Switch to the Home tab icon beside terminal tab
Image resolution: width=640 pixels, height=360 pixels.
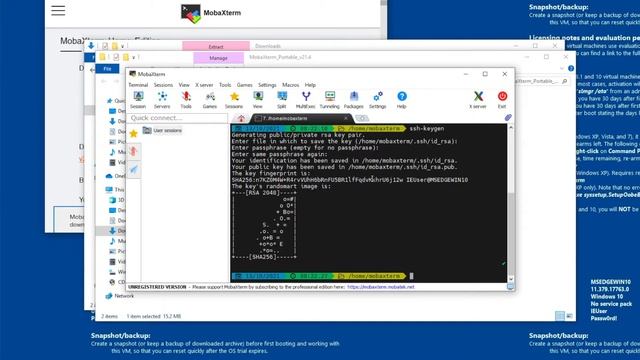[x=241, y=118]
